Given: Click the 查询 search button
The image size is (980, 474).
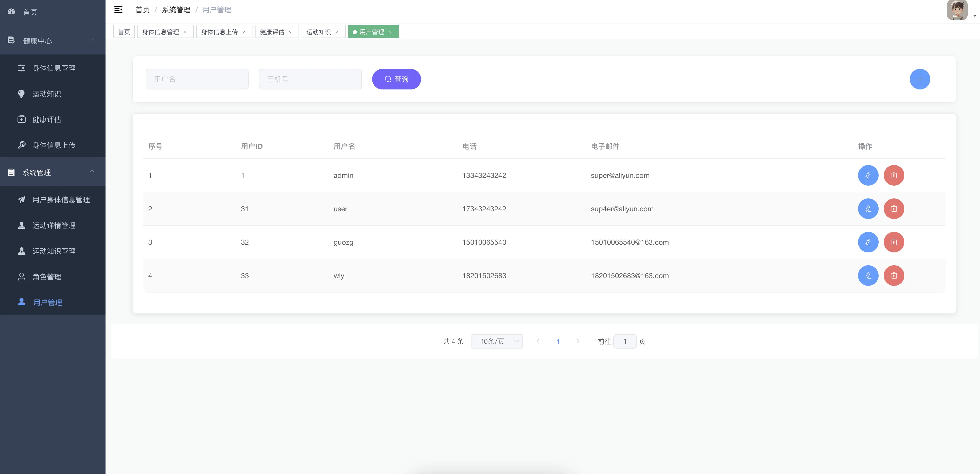Looking at the screenshot, I should click(x=396, y=79).
